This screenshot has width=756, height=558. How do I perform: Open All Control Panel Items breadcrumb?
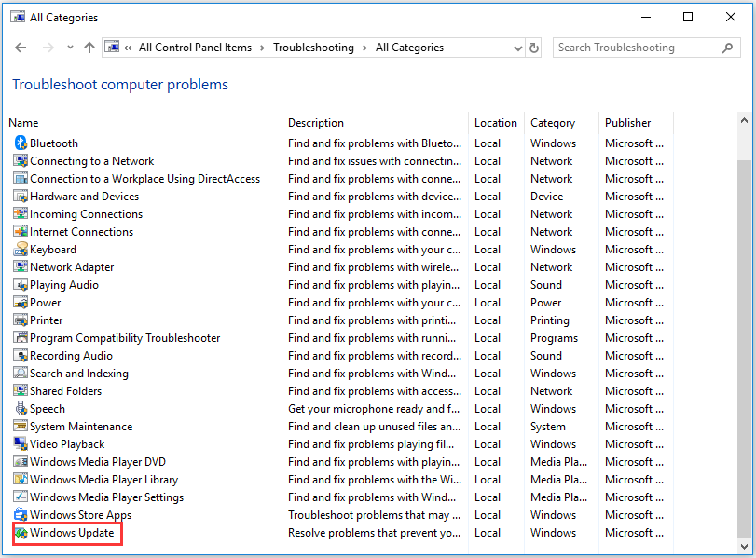(x=195, y=48)
